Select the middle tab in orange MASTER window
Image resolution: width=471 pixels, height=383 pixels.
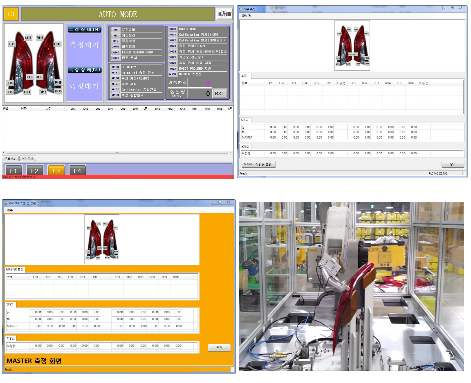click(x=10, y=304)
